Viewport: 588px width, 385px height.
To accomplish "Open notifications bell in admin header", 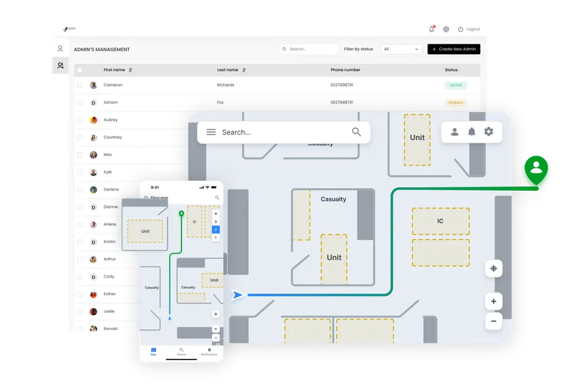I will (431, 29).
